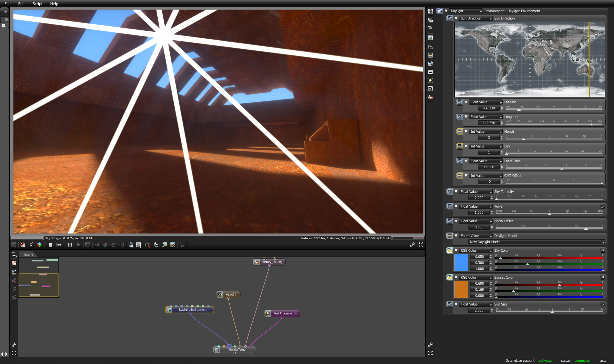Viewport: 614px width, 364px height.
Task: Click the stop render square button
Action: (50, 245)
